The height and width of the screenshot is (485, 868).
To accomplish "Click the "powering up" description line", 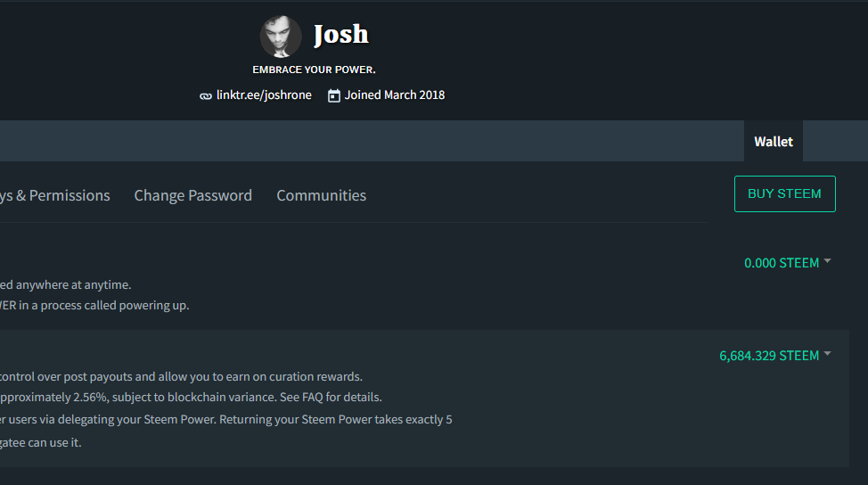I will click(x=94, y=305).
